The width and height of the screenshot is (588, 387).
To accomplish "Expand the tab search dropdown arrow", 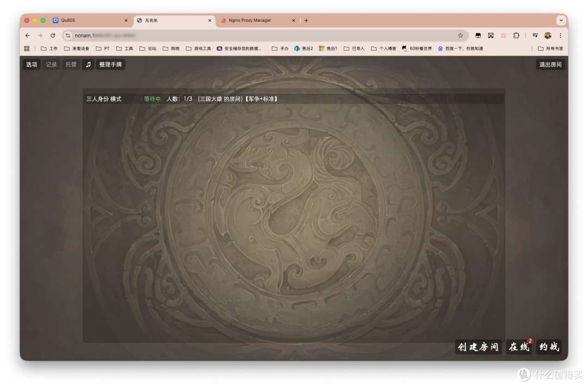I will pyautogui.click(x=561, y=20).
